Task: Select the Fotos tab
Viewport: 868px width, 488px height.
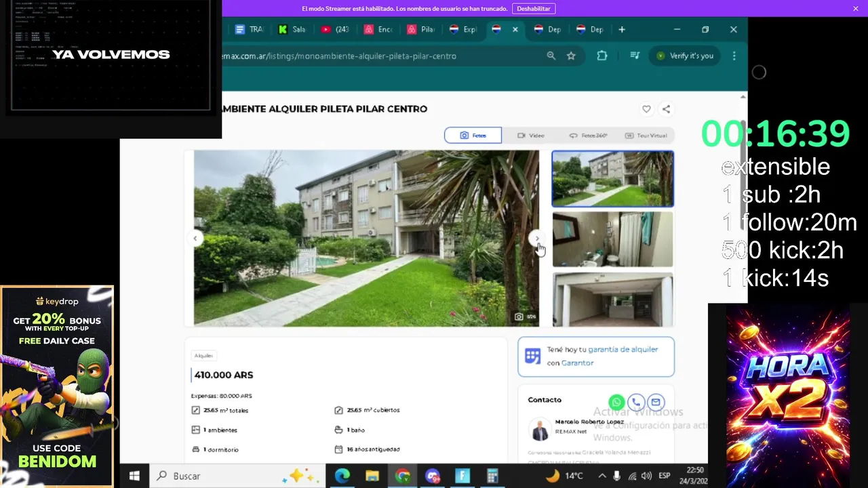Action: pyautogui.click(x=473, y=136)
